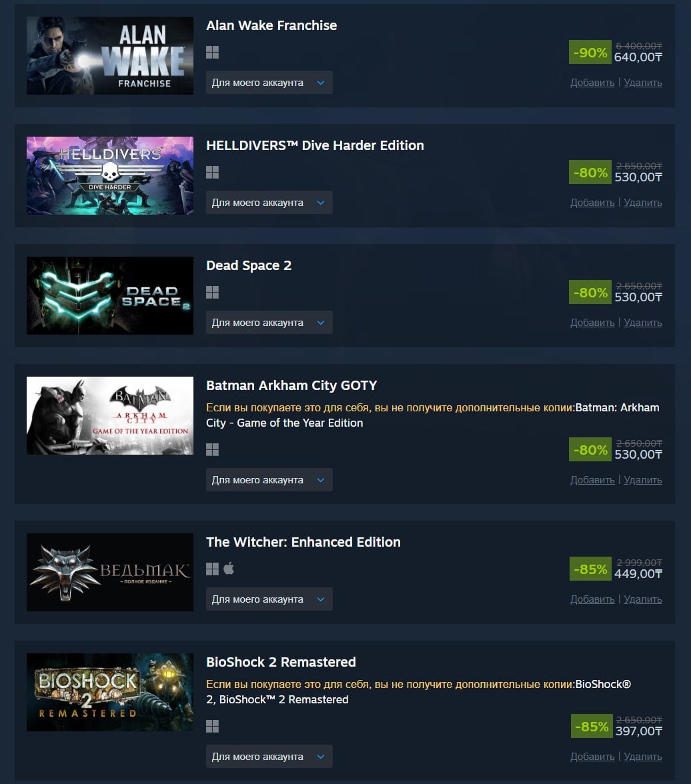Click the Windows icon for BioShock 2 Remastered
691x784 pixels.
coord(212,727)
